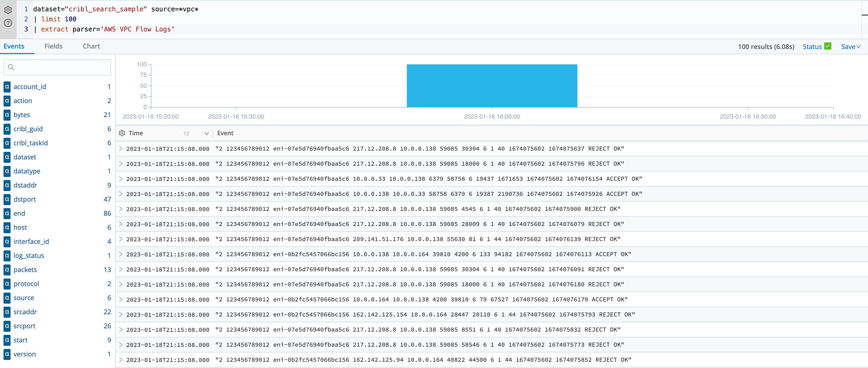Switch to the Chart tab
This screenshot has width=868, height=368.
[91, 46]
